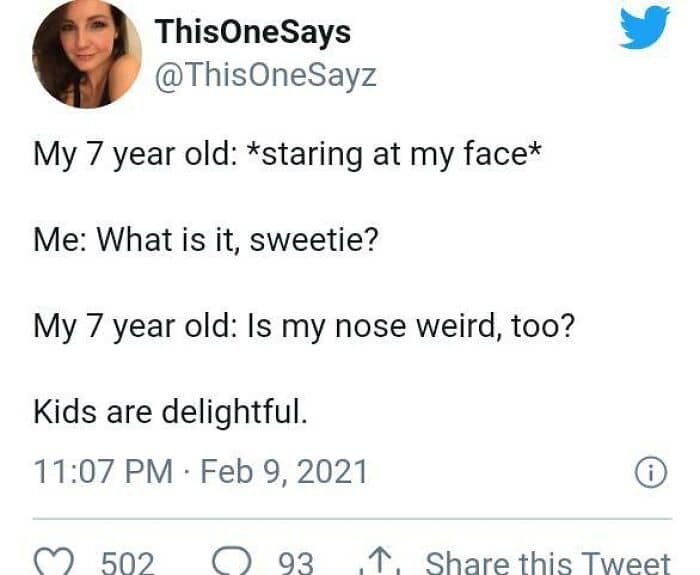Viewport: 700px width, 575px height.
Task: Like the tweet with the heart icon
Action: [50, 561]
